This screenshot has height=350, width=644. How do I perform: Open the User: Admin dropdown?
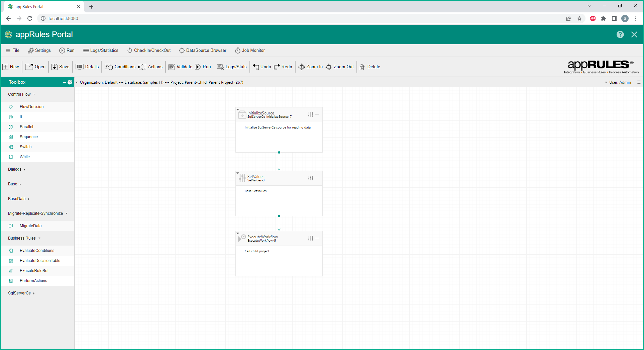(618, 82)
